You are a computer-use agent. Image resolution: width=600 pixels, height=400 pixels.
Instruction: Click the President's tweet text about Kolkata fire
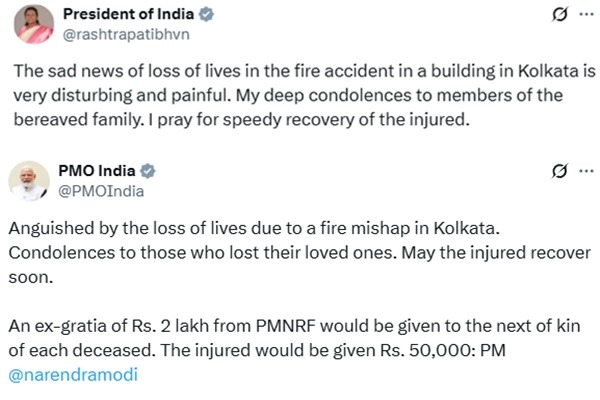click(305, 95)
